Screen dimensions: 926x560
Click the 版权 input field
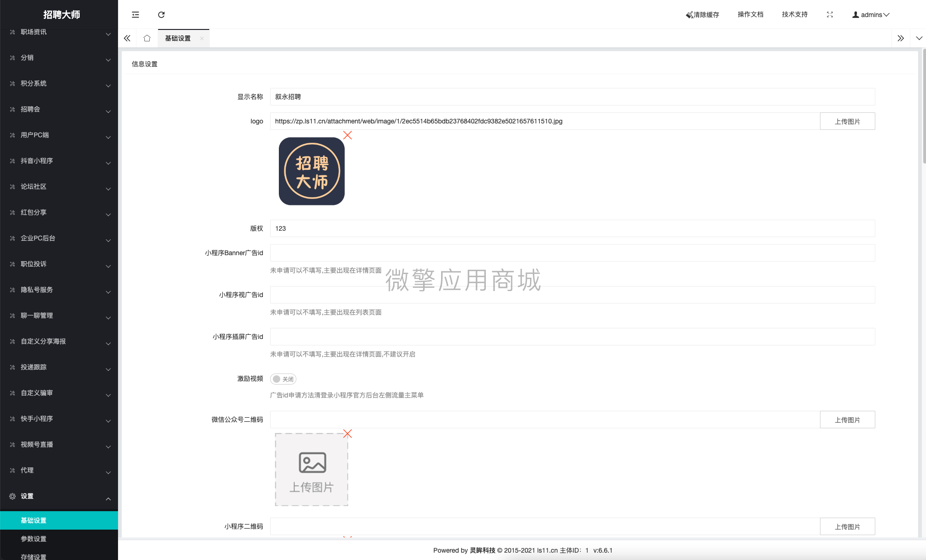coord(572,228)
